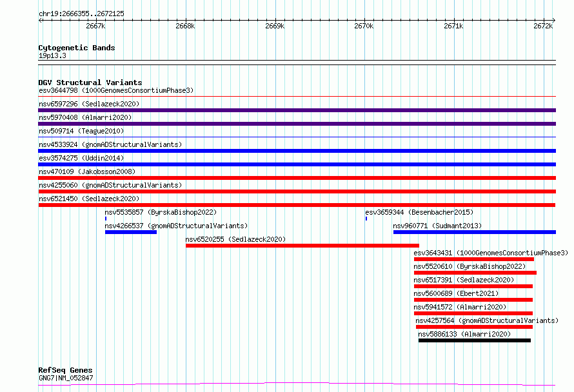Open the nsv4255060 gnomADStructuralVariants label

tap(110, 185)
